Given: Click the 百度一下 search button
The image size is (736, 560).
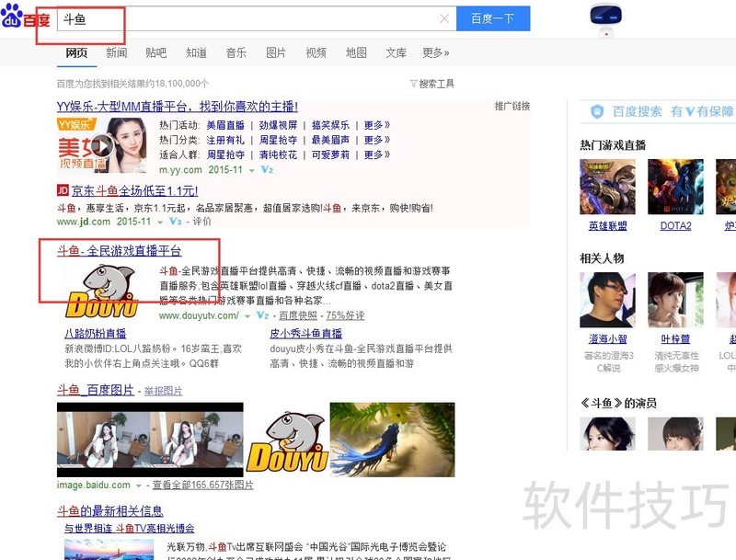Looking at the screenshot, I should pos(493,18).
